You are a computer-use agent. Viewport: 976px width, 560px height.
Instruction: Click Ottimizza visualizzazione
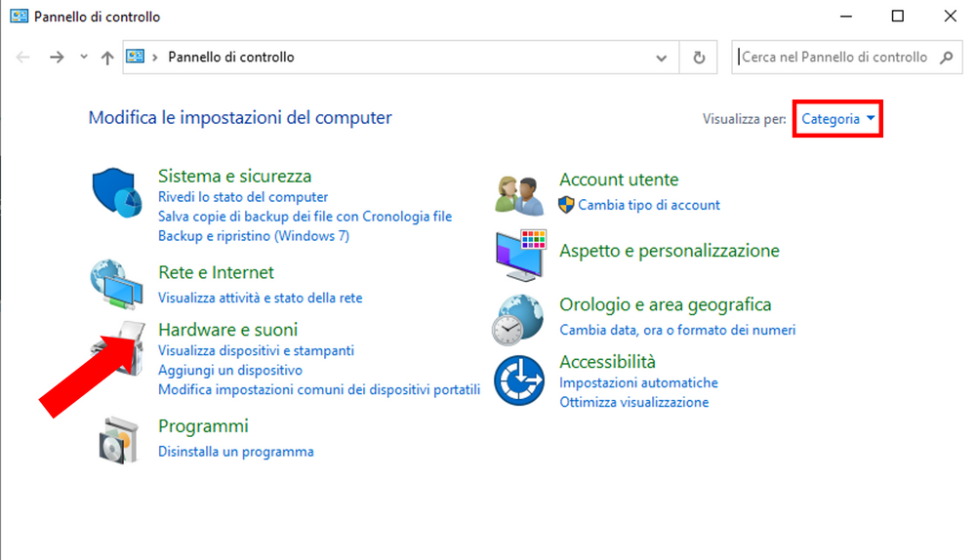pos(633,403)
